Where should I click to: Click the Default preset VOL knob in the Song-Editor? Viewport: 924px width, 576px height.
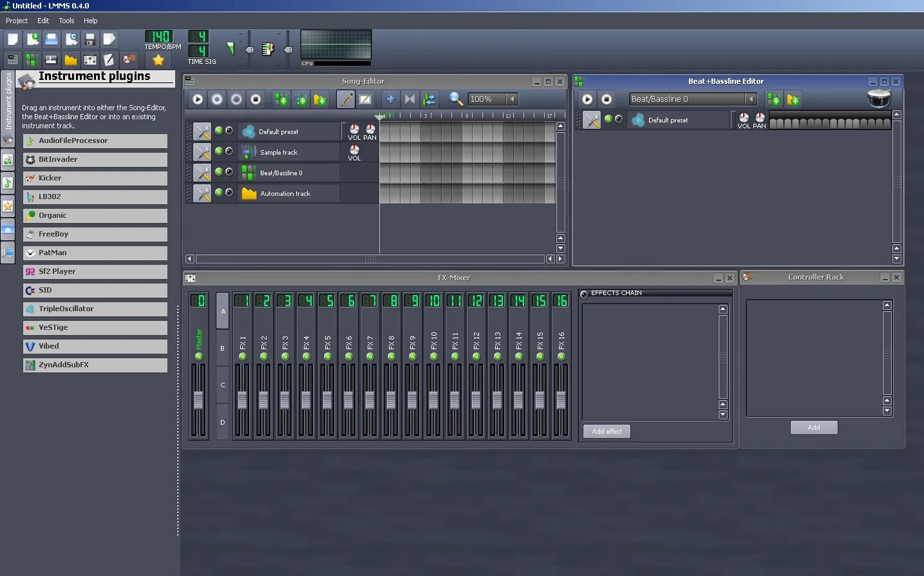[354, 129]
